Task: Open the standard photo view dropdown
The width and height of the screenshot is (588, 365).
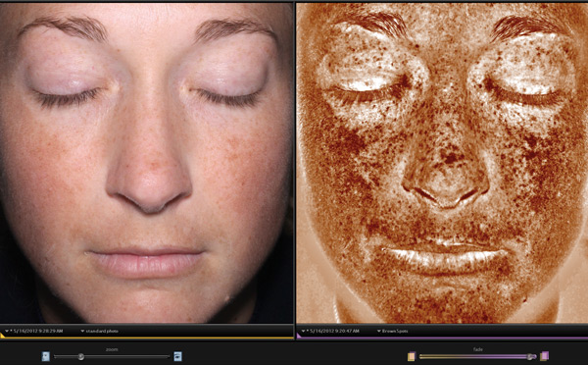Action: 100,332
